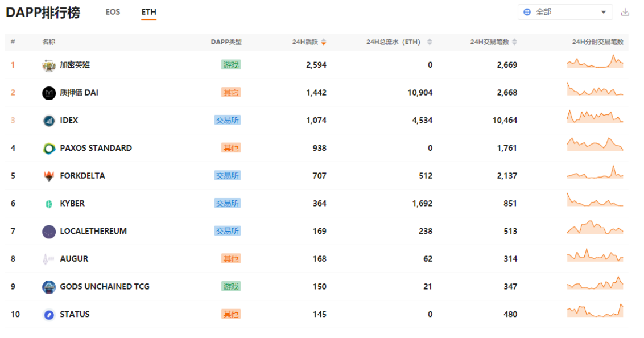This screenshot has width=644, height=338.
Task: Open the IDEX DApp name
Action: (69, 120)
